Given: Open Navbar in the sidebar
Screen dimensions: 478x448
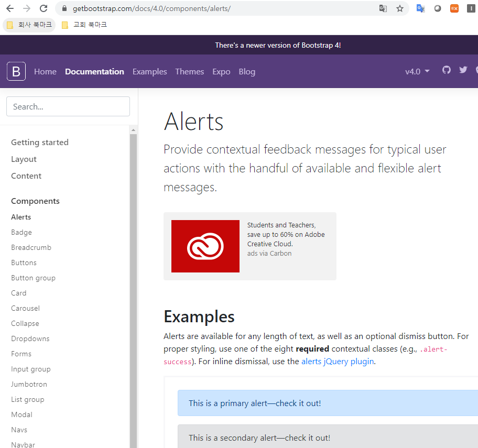Looking at the screenshot, I should coord(23,445).
